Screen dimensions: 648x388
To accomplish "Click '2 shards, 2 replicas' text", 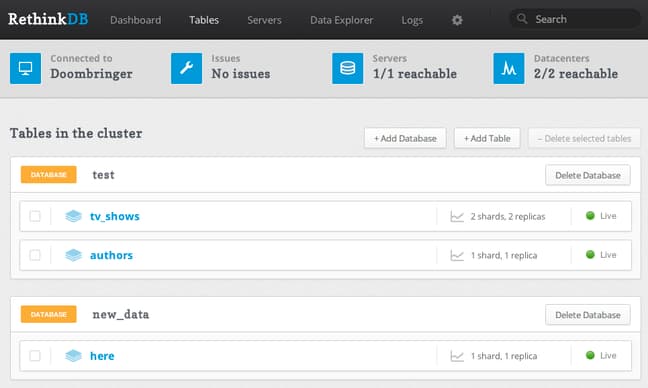I will click(x=508, y=216).
